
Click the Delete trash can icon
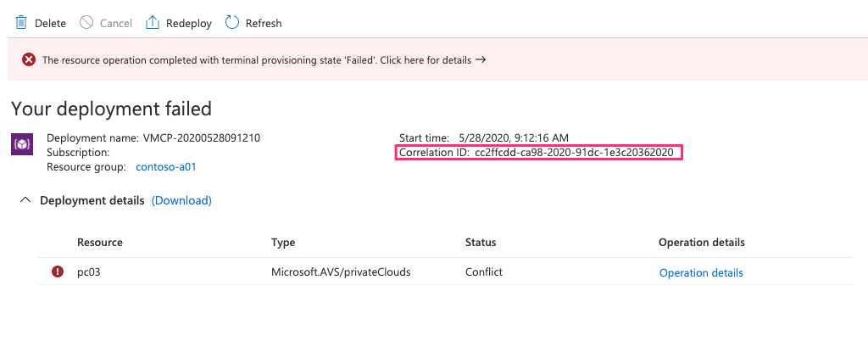click(x=21, y=23)
